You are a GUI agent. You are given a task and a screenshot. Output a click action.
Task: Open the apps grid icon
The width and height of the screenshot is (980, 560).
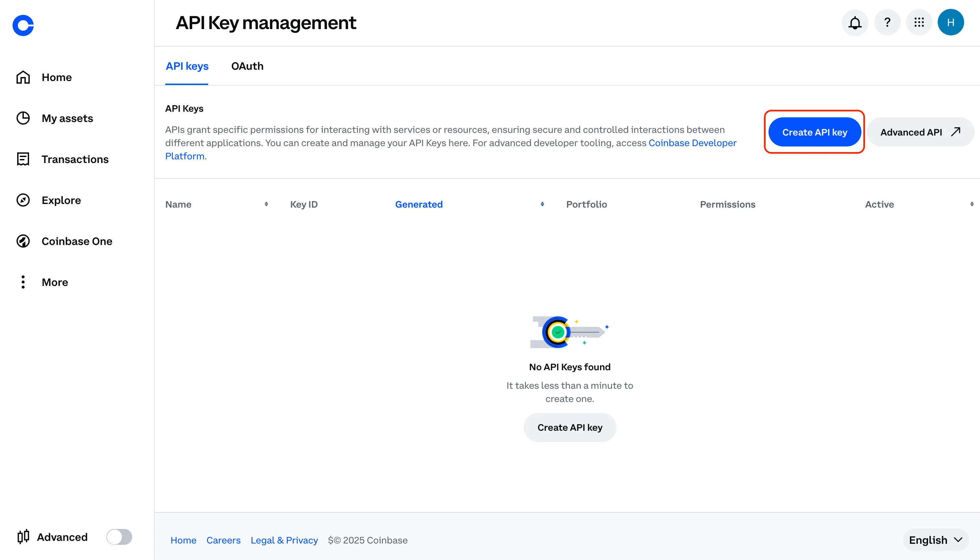pyautogui.click(x=919, y=22)
